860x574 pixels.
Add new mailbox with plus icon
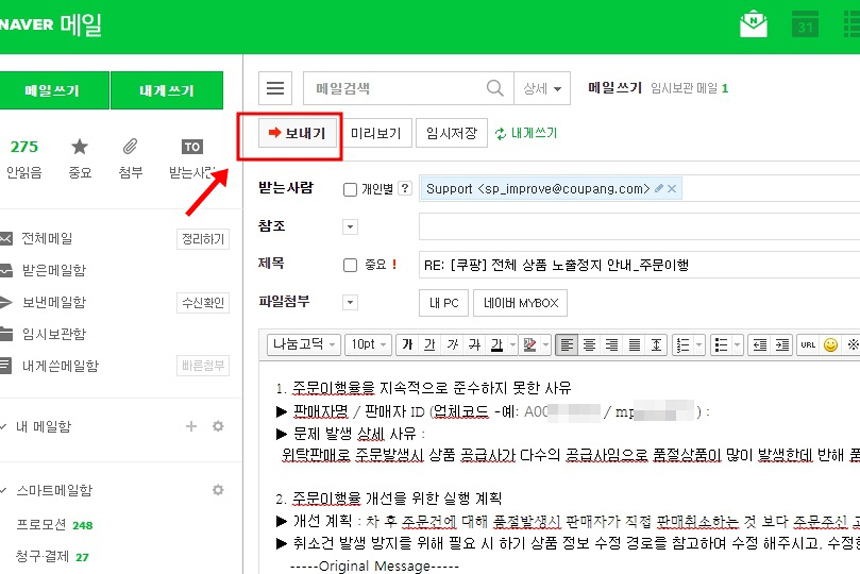pyautogui.click(x=191, y=426)
